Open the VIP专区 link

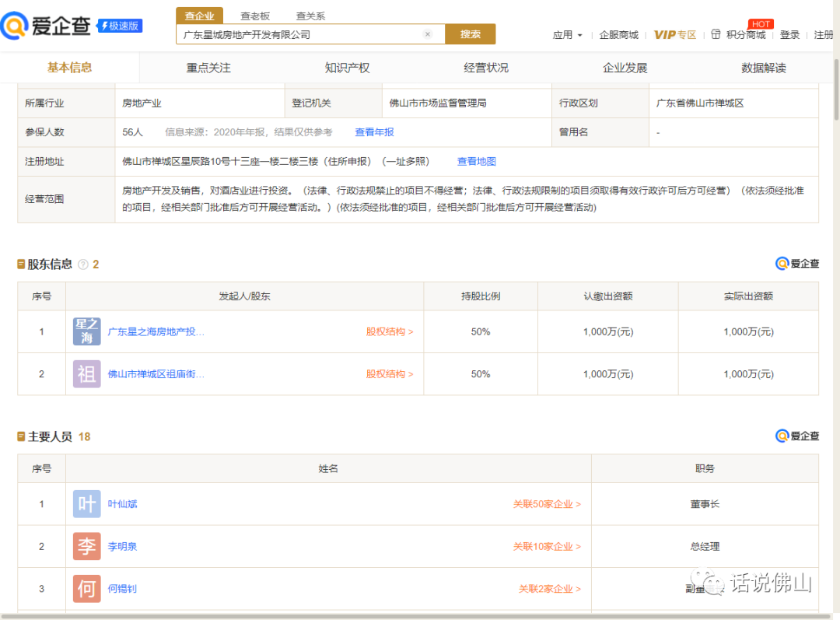coord(675,35)
